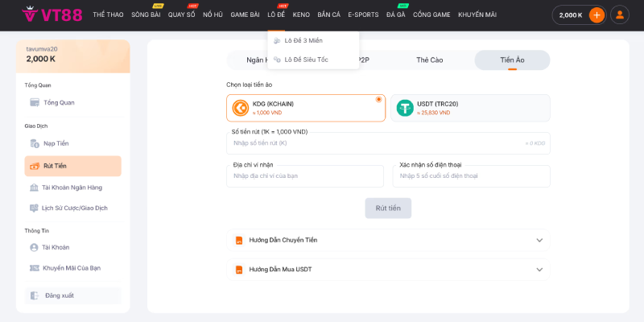Open the ĐÁ GÀ menu

[396, 14]
